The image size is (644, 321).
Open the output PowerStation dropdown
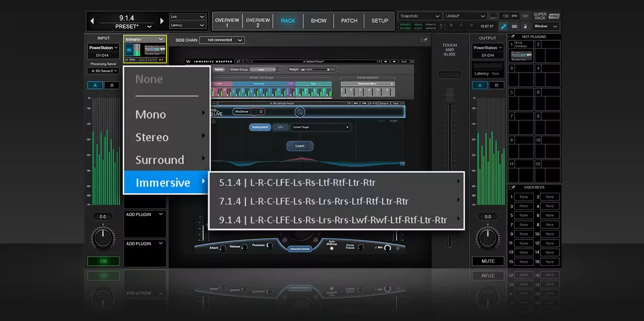(488, 48)
